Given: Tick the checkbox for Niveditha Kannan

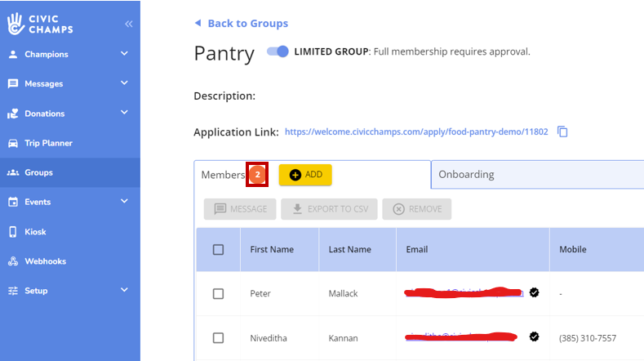Looking at the screenshot, I should click(218, 337).
